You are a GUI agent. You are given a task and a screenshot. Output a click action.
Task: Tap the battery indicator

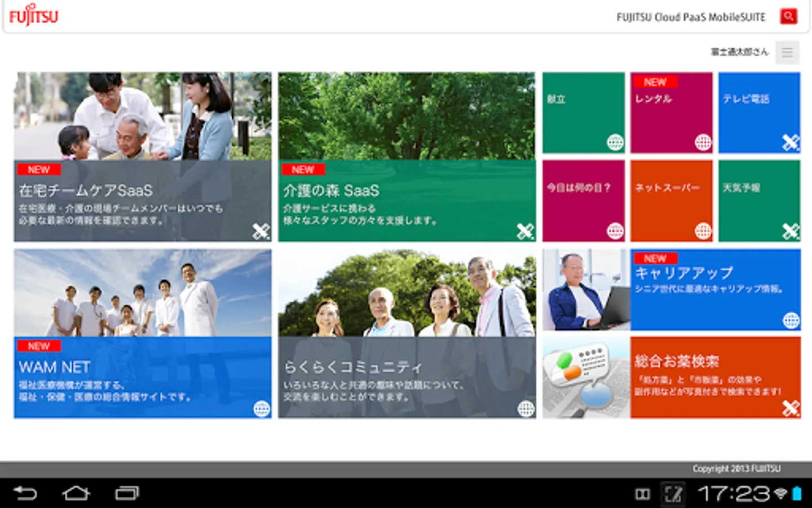pyautogui.click(x=797, y=494)
